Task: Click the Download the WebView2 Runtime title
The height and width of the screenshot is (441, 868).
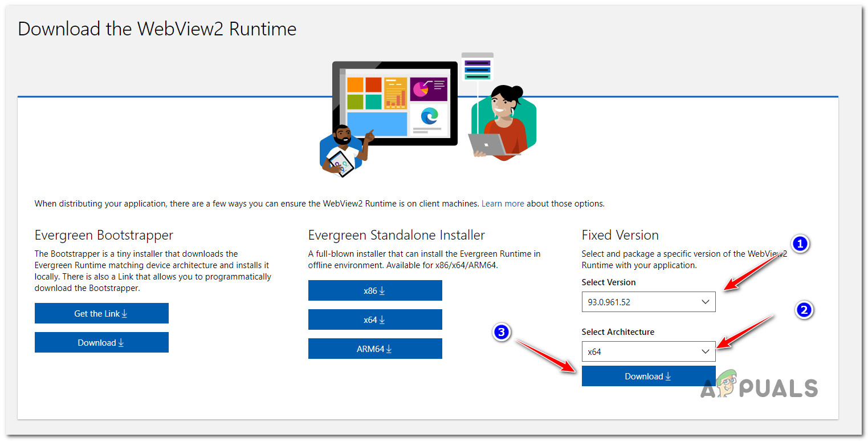Action: click(157, 29)
